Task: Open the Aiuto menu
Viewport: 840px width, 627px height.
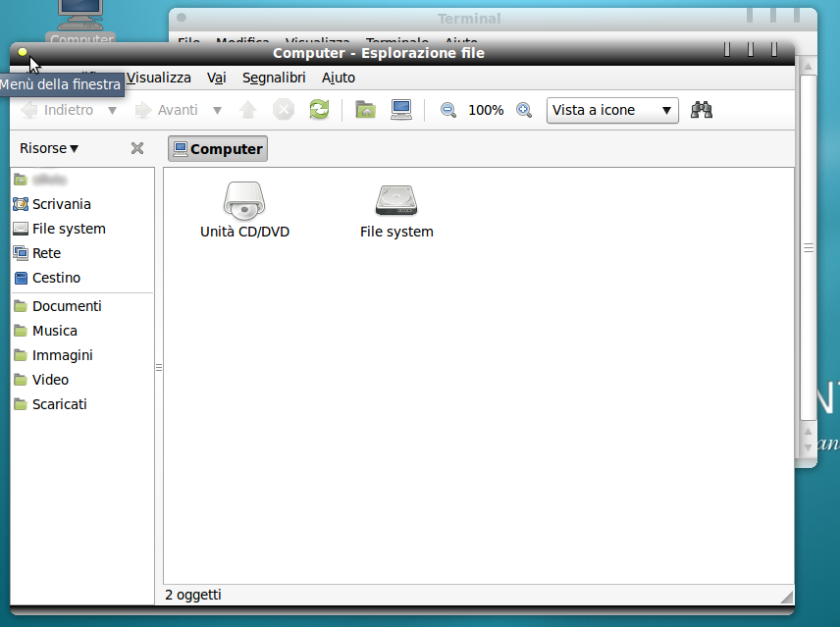Action: 338,78
